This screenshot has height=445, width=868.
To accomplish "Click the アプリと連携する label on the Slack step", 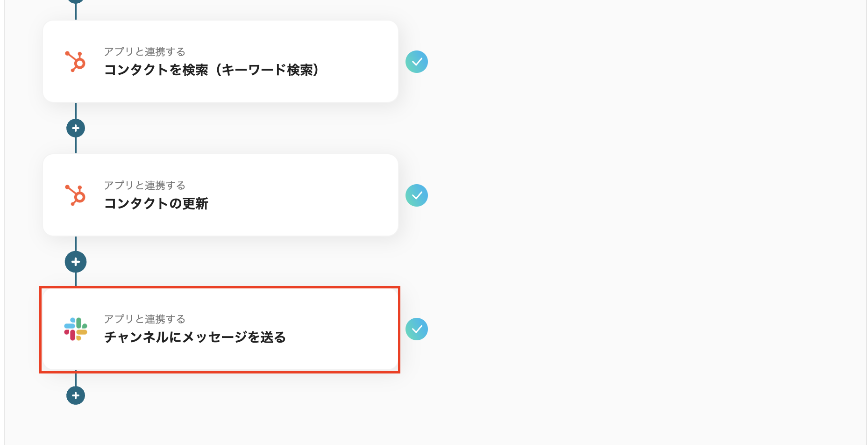I will pos(144,319).
